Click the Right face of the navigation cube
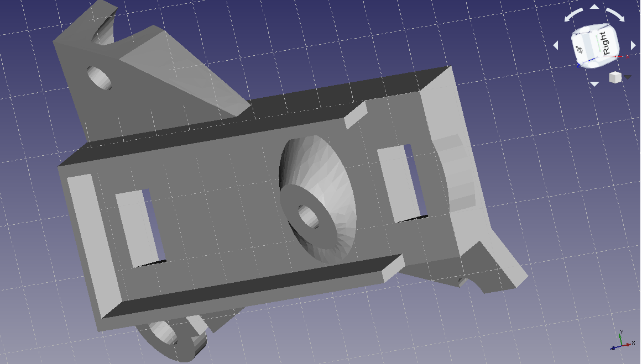The height and width of the screenshot is (364, 642). 605,43
